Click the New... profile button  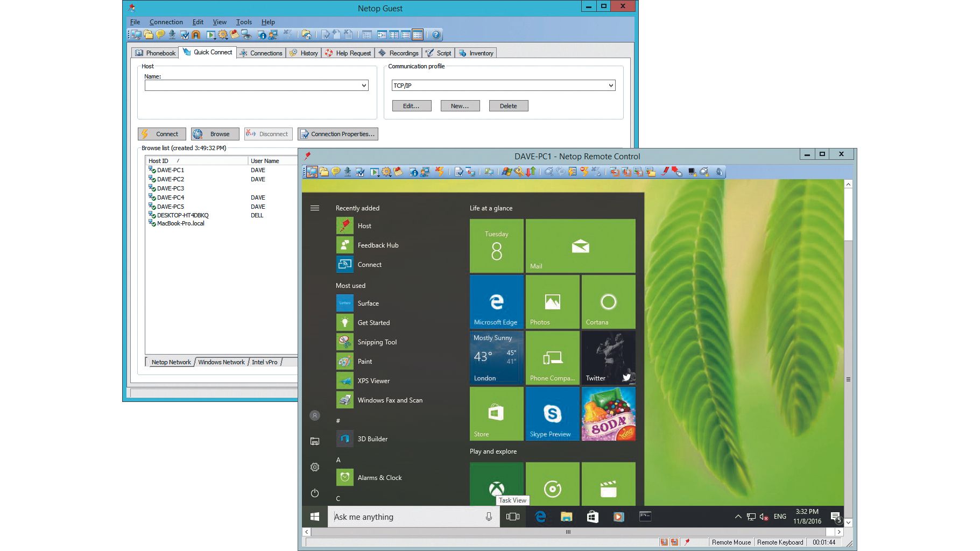460,106
